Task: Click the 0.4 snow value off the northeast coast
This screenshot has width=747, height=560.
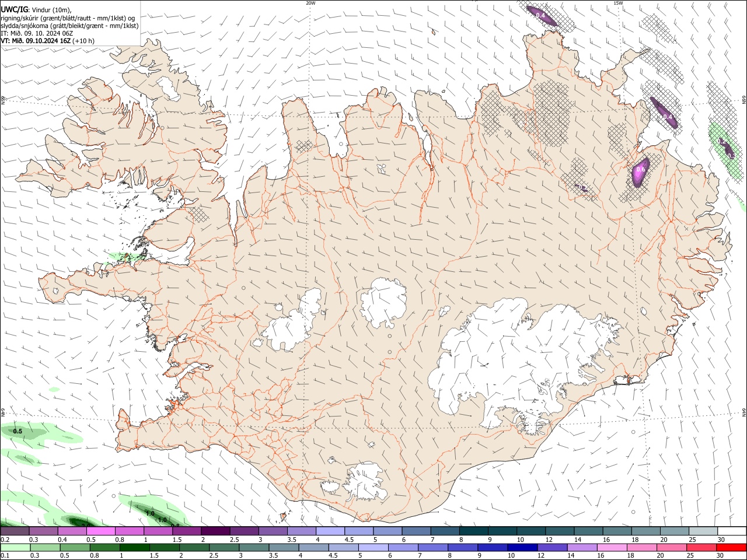Action: pyautogui.click(x=668, y=117)
